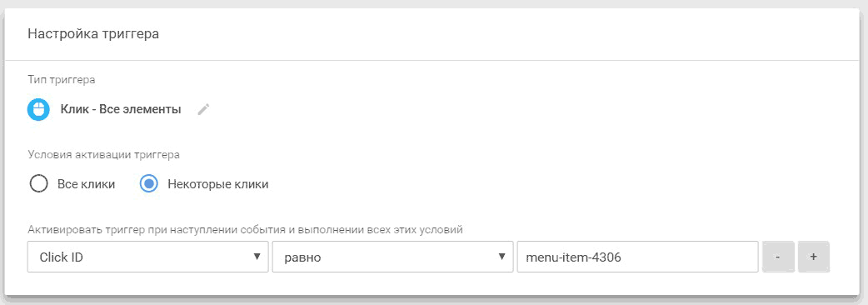868x305 pixels.
Task: Open the равно operator dropdown
Action: click(x=392, y=257)
